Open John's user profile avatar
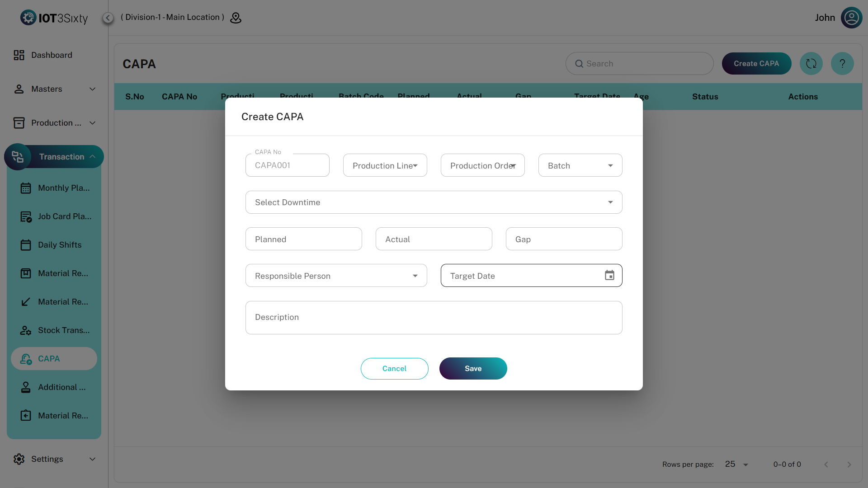868x488 pixels. pyautogui.click(x=851, y=18)
